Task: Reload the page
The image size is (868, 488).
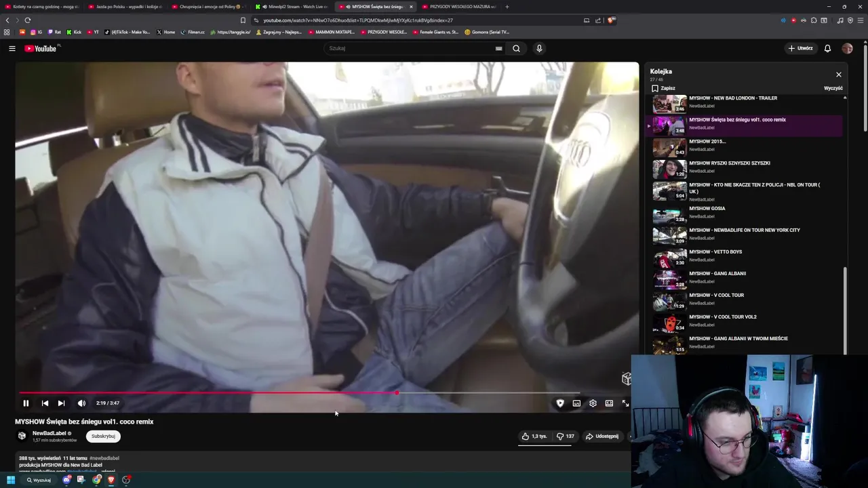Action: (27, 20)
